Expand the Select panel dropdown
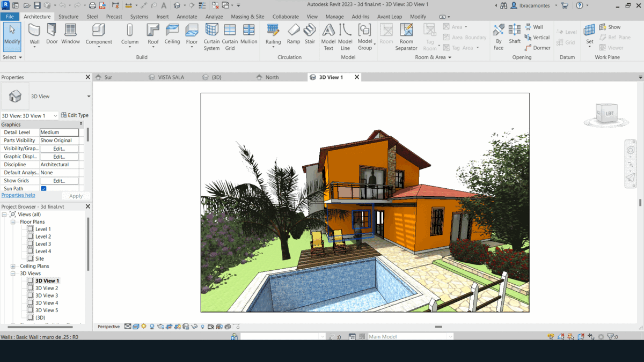The image size is (644, 362). pyautogui.click(x=12, y=57)
